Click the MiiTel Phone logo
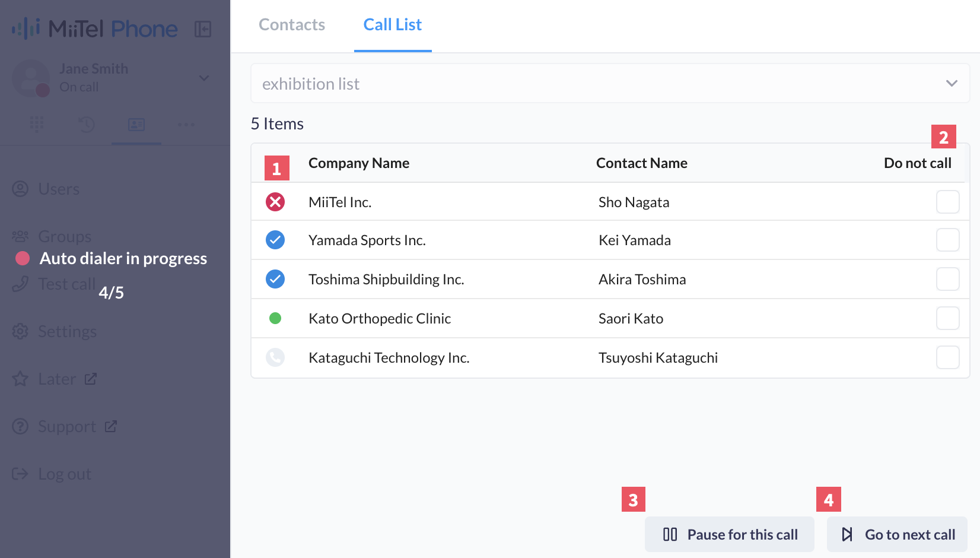 [95, 28]
